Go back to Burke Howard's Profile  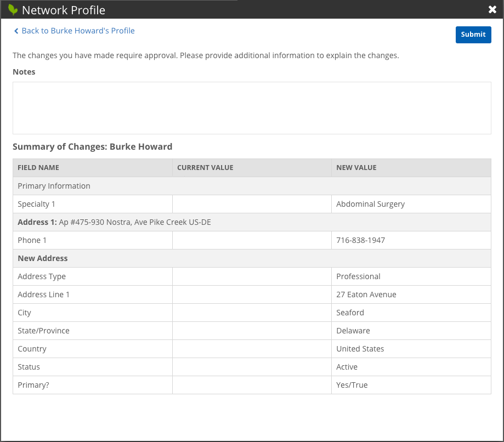pos(78,31)
